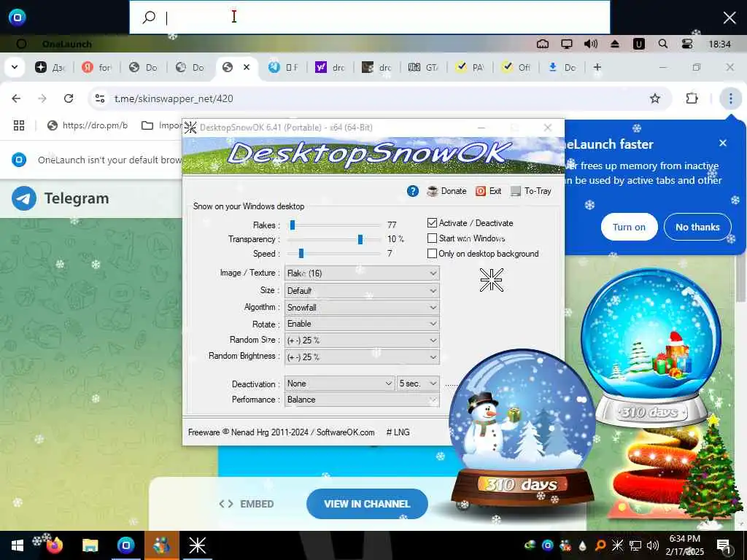Open File Explorer from the taskbar
This screenshot has width=747, height=560.
90,545
